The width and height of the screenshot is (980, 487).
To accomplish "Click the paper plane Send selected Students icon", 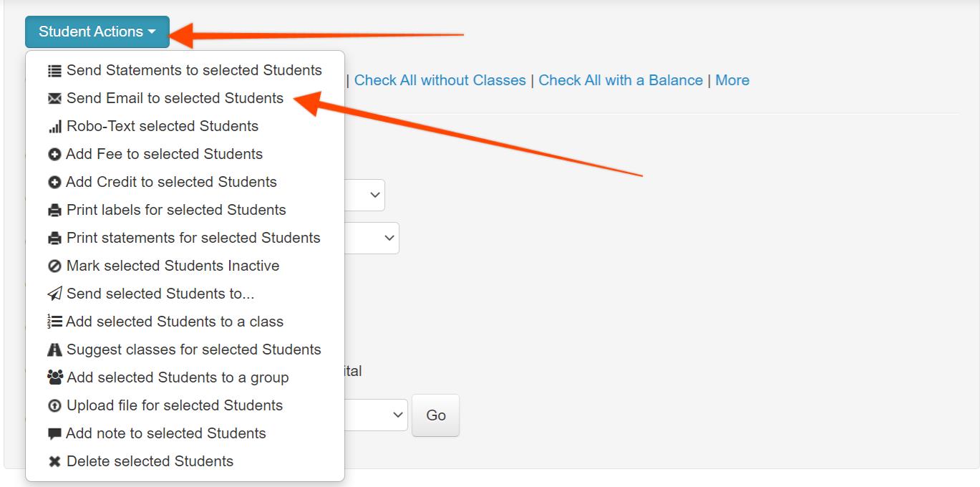I will pyautogui.click(x=54, y=294).
